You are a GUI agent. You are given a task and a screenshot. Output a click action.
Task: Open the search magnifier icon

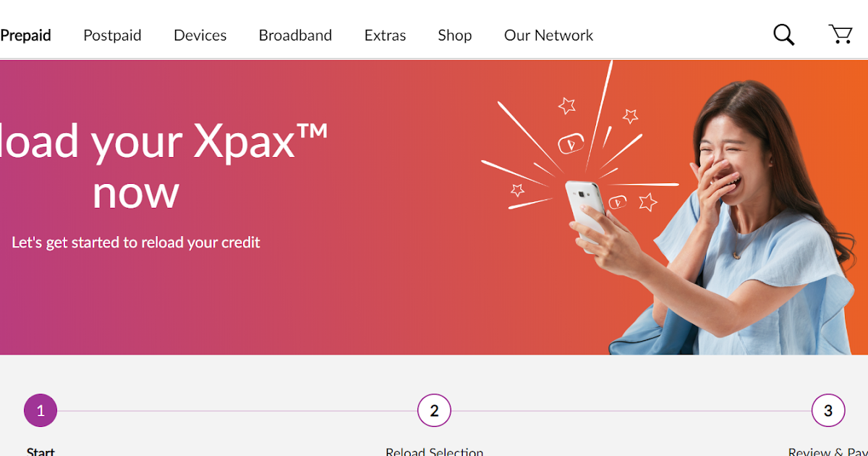pyautogui.click(x=784, y=35)
